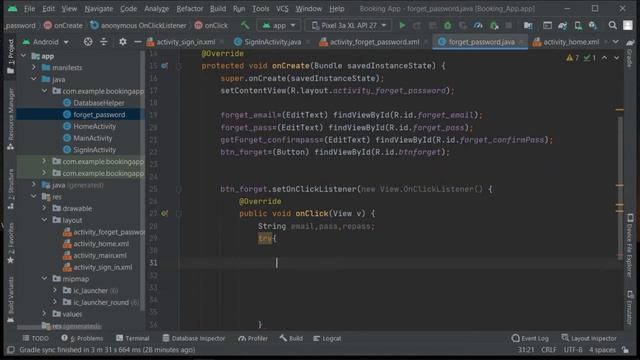Screen dimensions: 640x360
Task: Hide the Project panel with minus icon
Action: coord(138,42)
